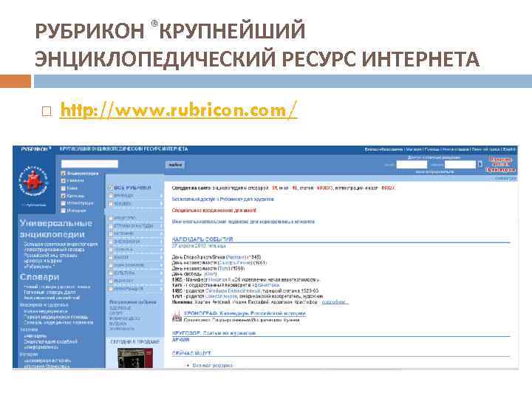Toggle the Интернет search checkbox

[x=63, y=211]
